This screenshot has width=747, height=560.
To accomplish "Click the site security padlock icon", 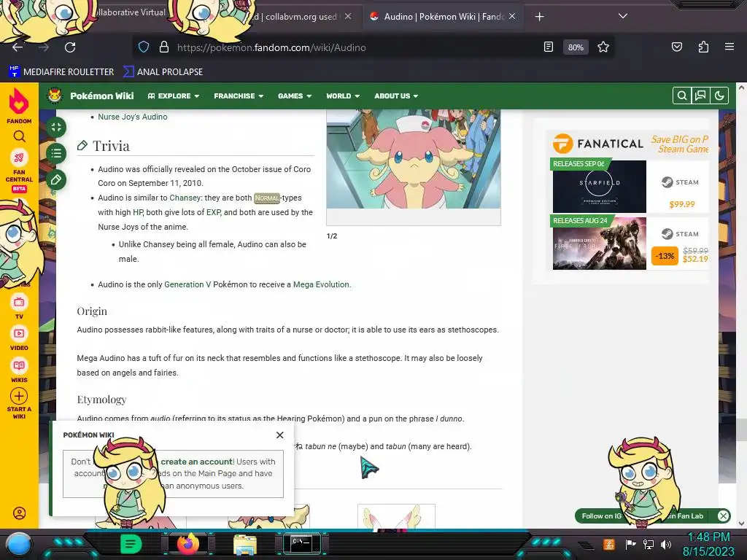I will point(164,47).
